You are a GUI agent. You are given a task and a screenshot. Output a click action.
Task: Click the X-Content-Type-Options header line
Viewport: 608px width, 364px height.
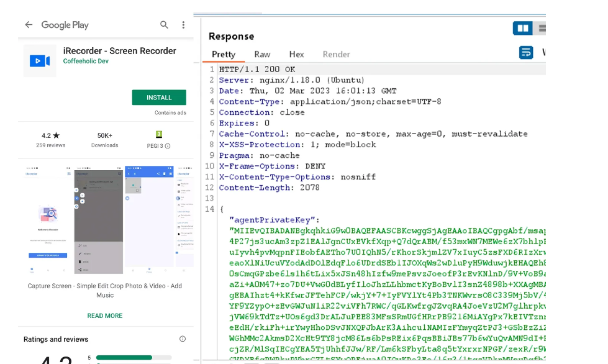[297, 177]
